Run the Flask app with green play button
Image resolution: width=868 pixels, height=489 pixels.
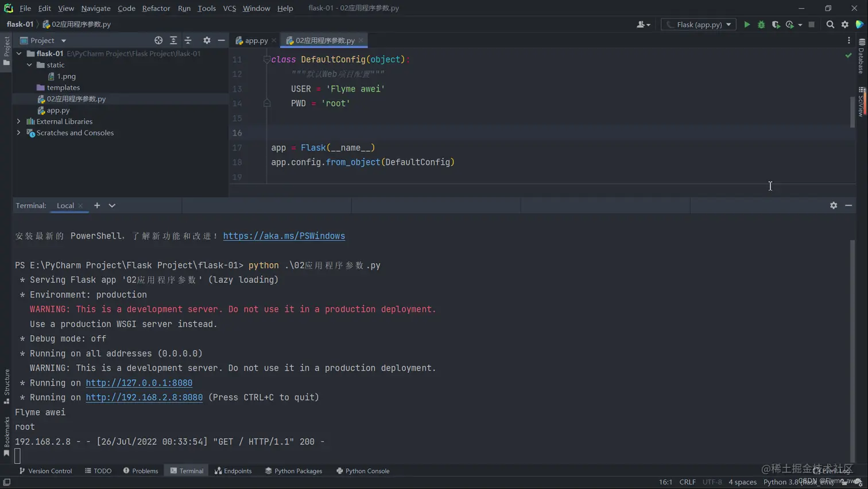pos(747,25)
